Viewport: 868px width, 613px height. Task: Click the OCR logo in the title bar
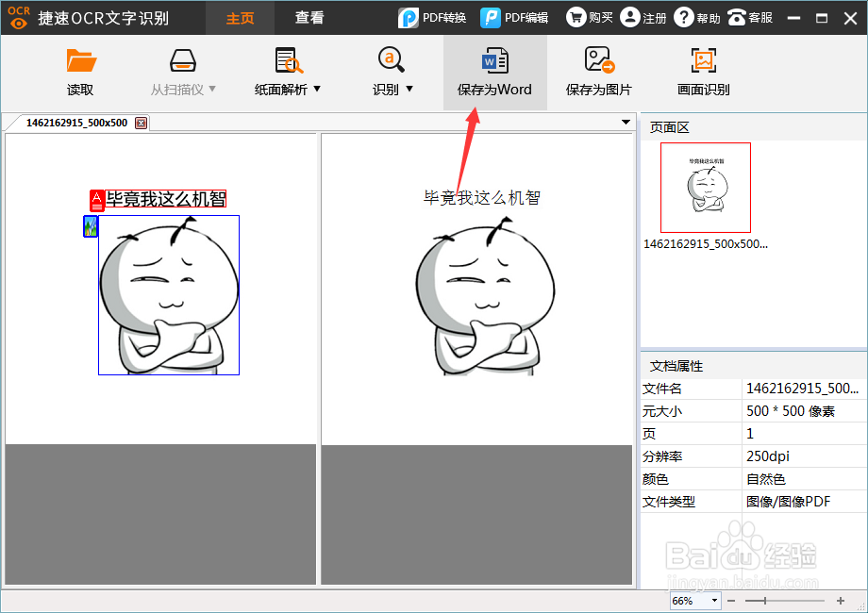(17, 17)
